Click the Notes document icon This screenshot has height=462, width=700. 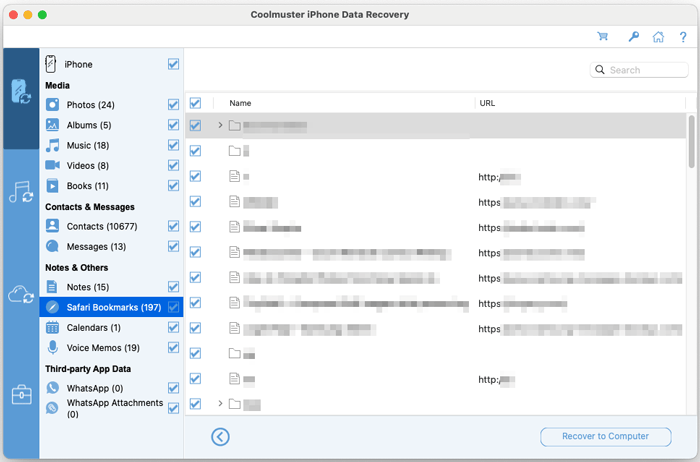(52, 287)
